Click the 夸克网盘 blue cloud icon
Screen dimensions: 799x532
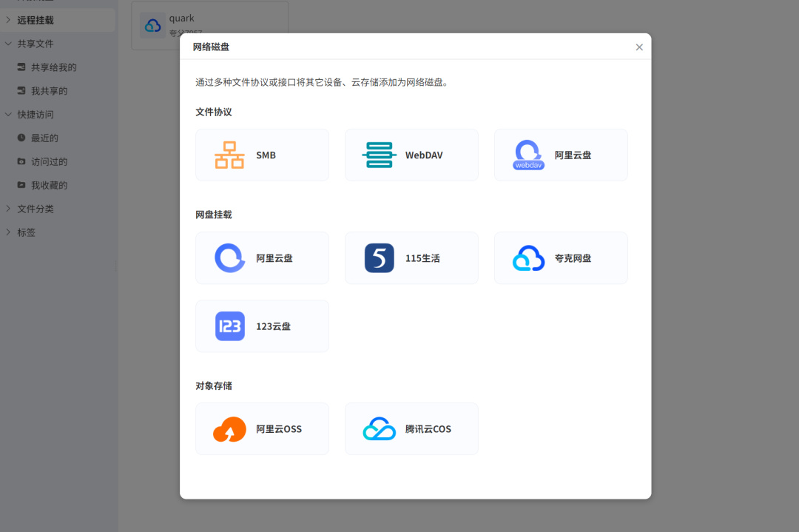point(528,257)
